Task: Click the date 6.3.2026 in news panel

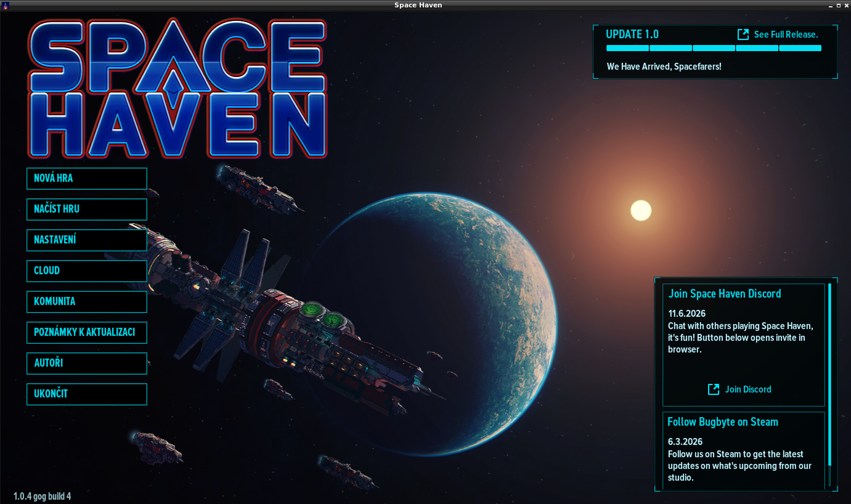Action: 685,442
